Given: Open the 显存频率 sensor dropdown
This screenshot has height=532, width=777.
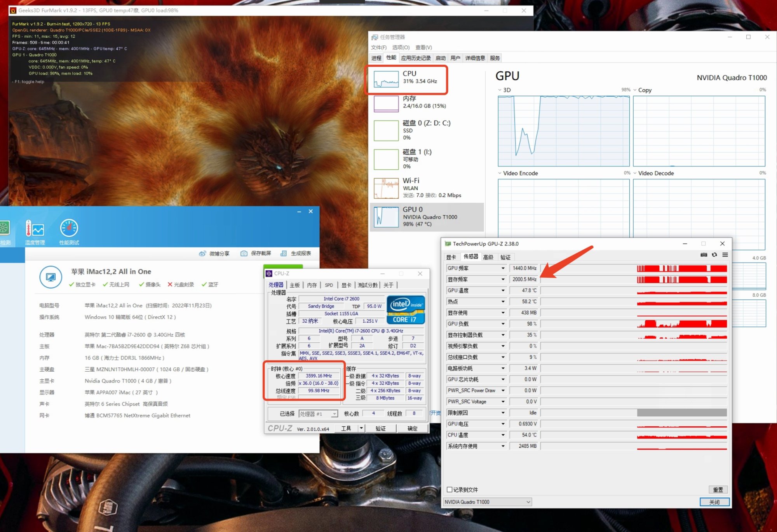Looking at the screenshot, I should tap(503, 280).
